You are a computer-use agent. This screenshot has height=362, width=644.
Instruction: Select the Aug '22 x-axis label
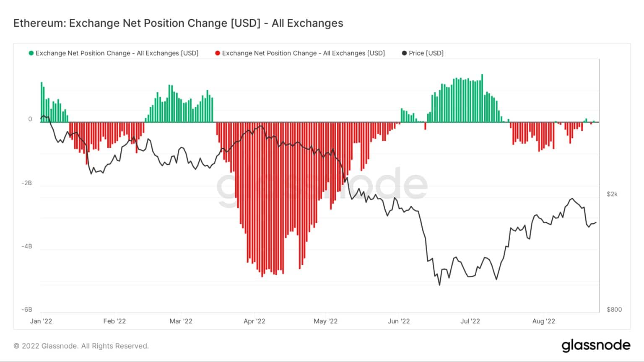point(544,321)
